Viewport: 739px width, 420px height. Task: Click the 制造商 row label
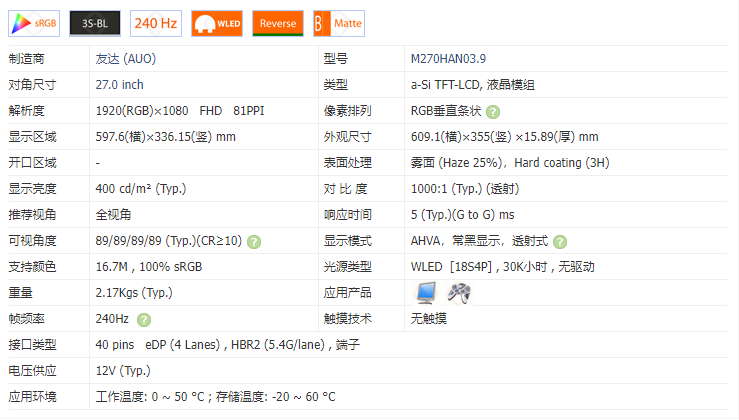(x=26, y=59)
